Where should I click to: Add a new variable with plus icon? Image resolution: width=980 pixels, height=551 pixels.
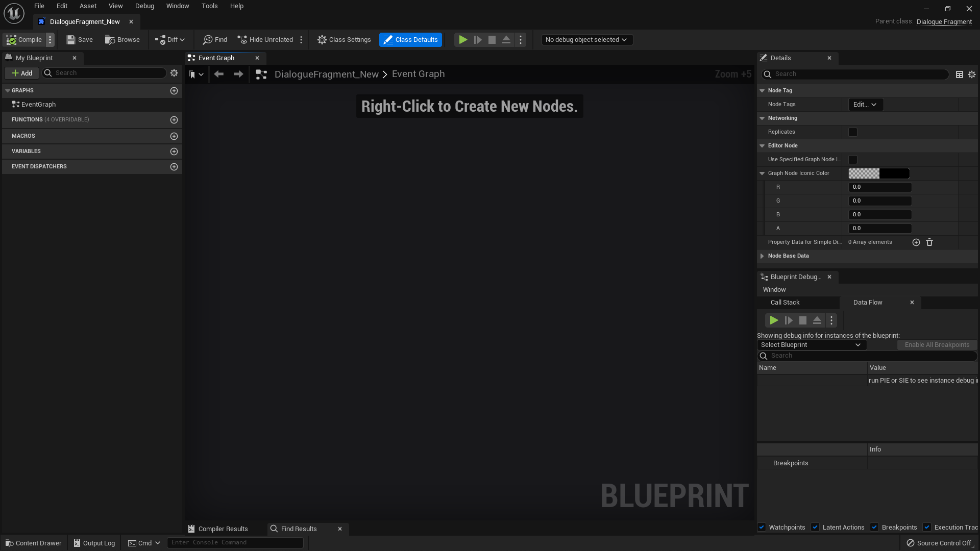click(x=174, y=152)
